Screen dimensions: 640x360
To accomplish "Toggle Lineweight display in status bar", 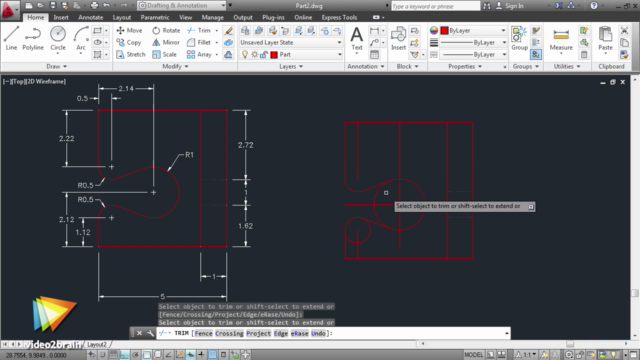I will coord(201,355).
